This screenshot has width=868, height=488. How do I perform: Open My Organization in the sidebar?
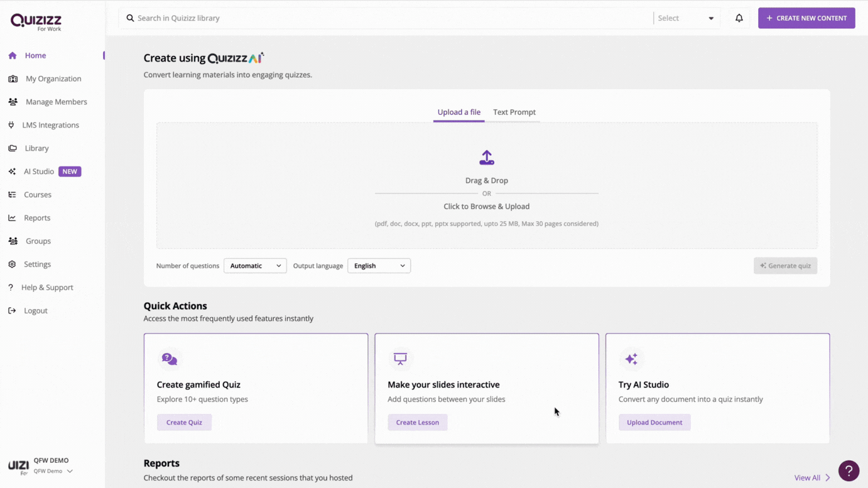tap(52, 79)
